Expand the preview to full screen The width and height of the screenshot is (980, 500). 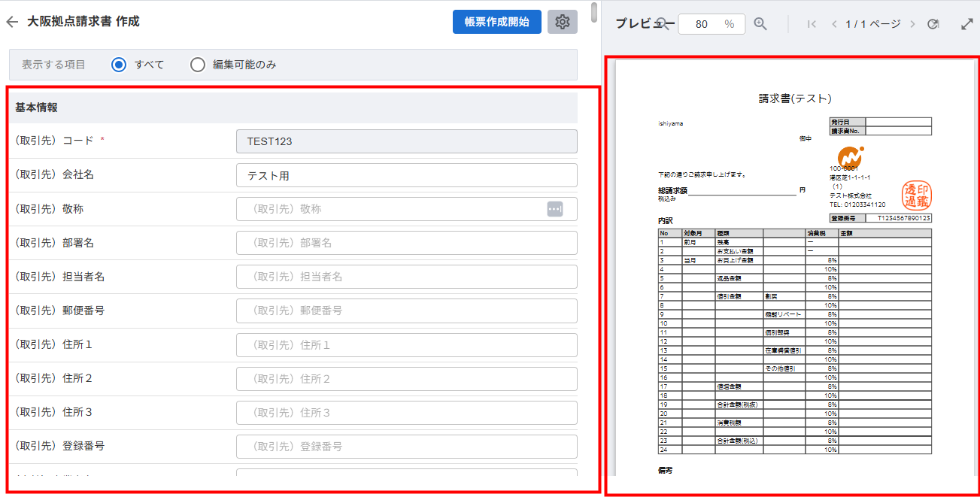click(x=967, y=24)
